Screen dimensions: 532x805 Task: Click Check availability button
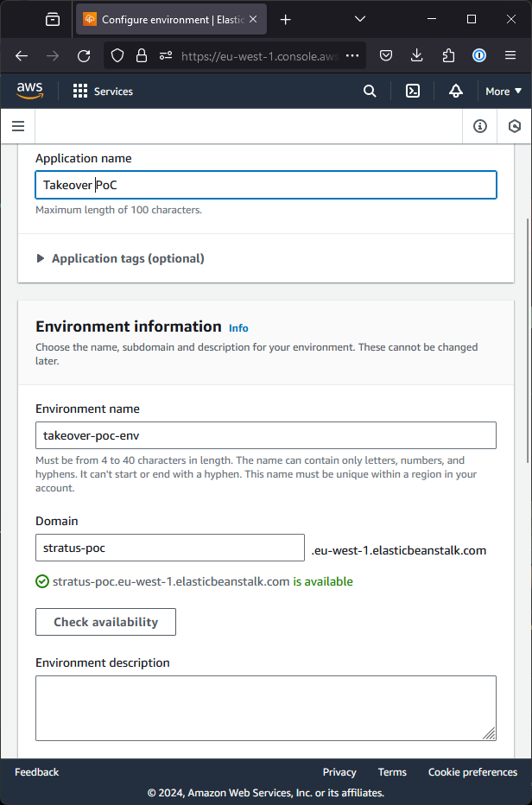coord(105,622)
